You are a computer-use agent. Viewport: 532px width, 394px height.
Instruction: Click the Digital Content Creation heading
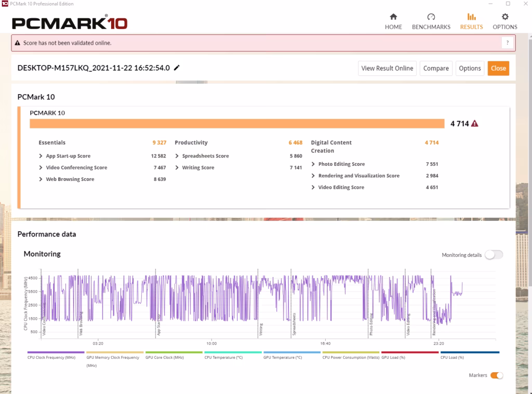point(331,147)
